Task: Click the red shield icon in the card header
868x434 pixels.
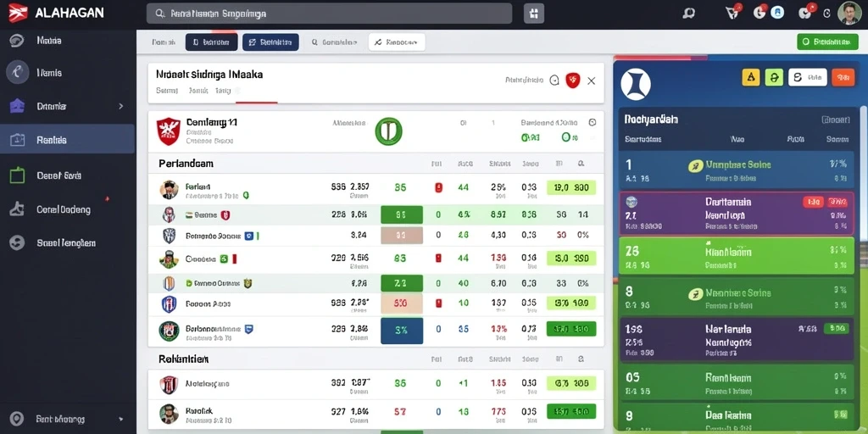Action: pyautogui.click(x=572, y=81)
